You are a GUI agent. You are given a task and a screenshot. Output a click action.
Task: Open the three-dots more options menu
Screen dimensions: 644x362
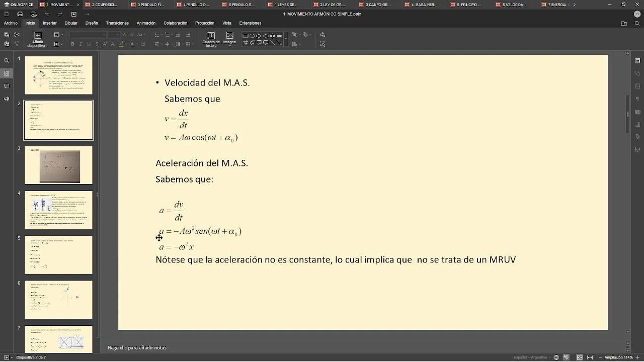[87, 14]
